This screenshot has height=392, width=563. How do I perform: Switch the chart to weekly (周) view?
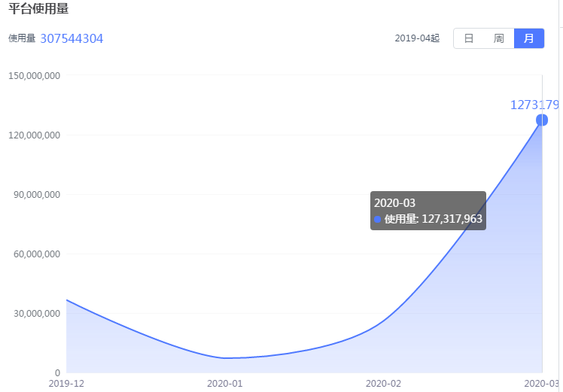click(498, 38)
